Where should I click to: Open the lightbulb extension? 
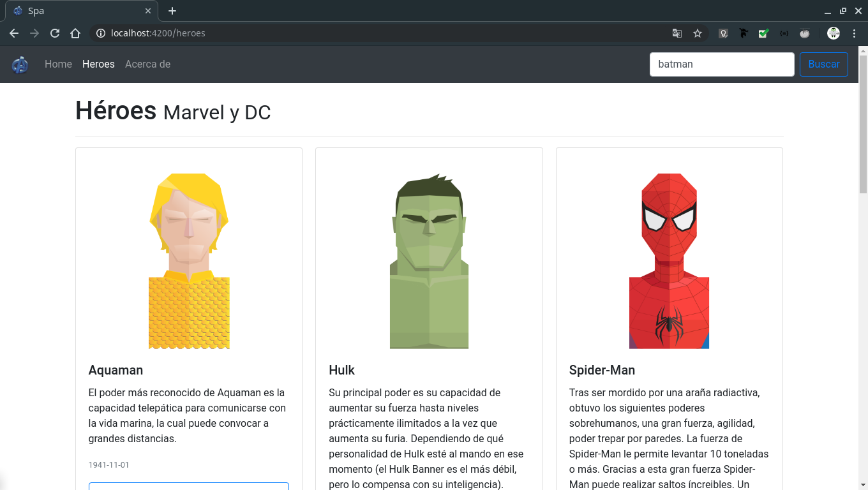tap(723, 33)
